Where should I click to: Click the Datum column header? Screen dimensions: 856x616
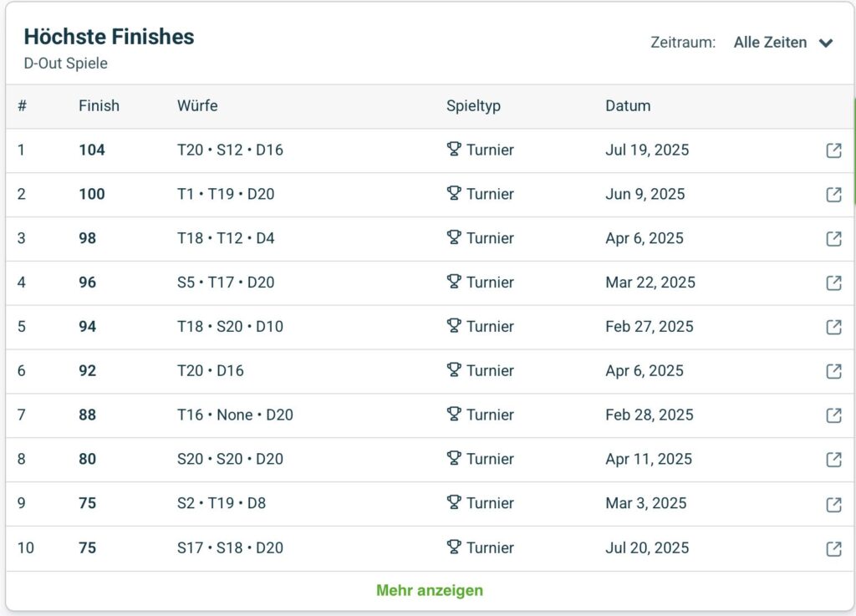(x=628, y=106)
